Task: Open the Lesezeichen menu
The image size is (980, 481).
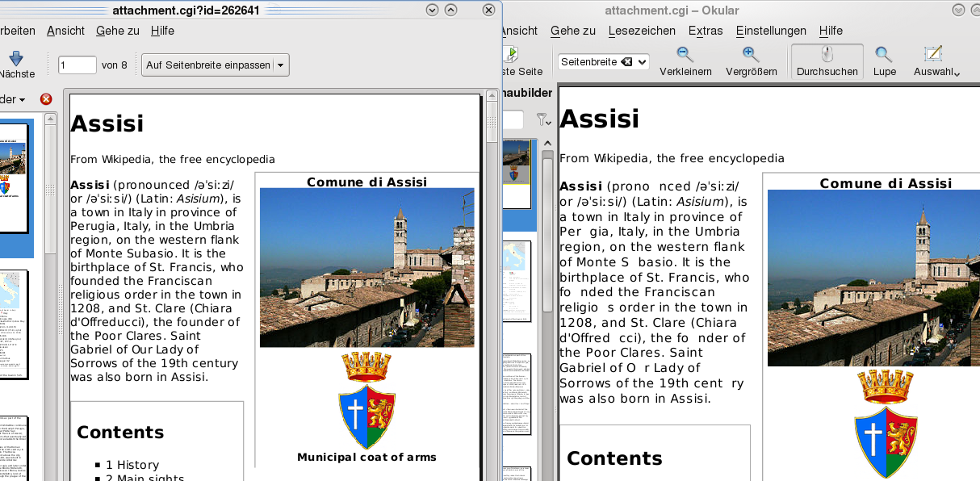Action: (642, 31)
